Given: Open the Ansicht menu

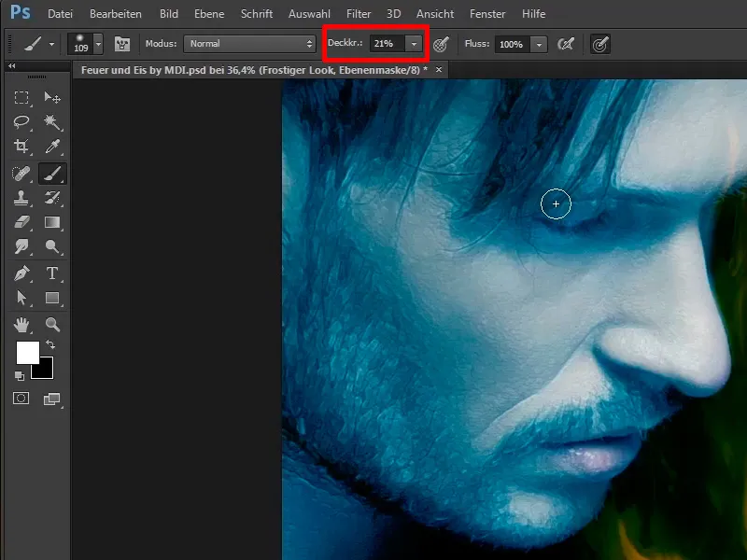Looking at the screenshot, I should 434,14.
